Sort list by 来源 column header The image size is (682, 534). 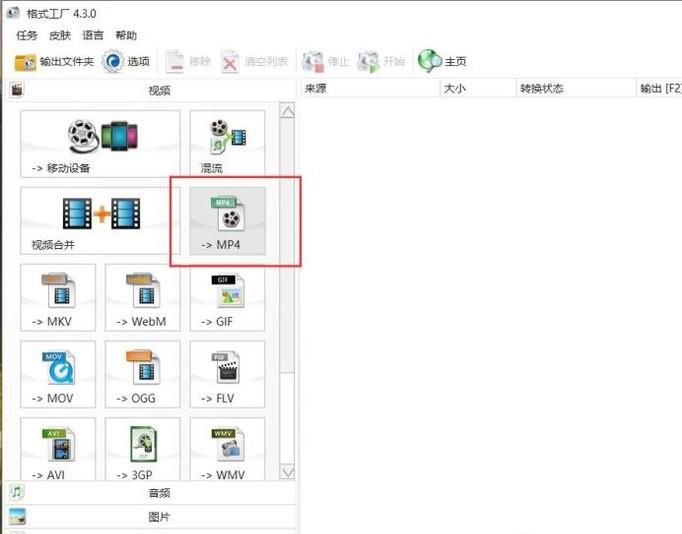(x=370, y=88)
